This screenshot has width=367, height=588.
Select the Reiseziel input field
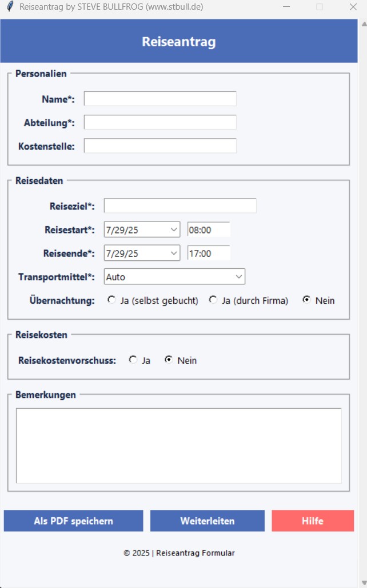pyautogui.click(x=179, y=205)
